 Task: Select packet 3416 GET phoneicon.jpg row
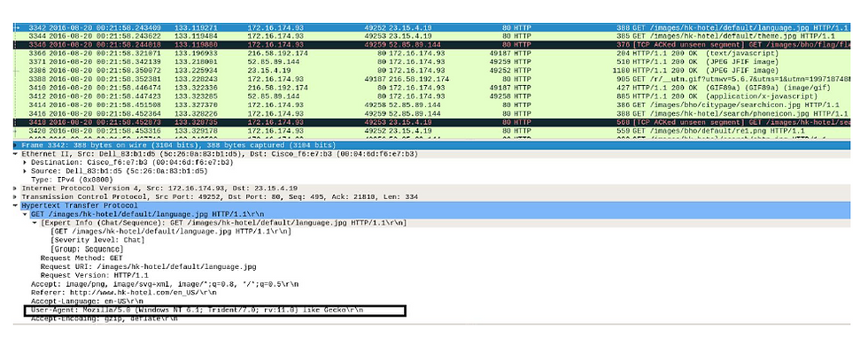tap(432, 113)
